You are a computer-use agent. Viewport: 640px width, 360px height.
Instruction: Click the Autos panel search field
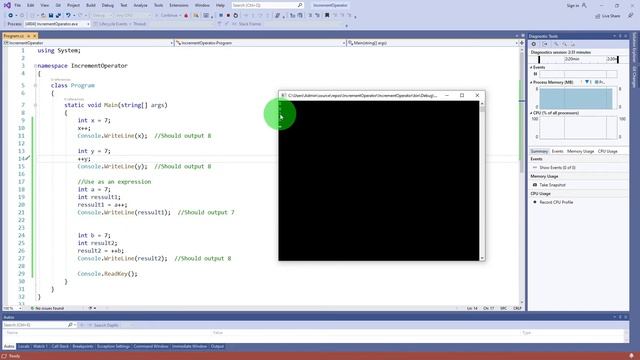coord(39,325)
